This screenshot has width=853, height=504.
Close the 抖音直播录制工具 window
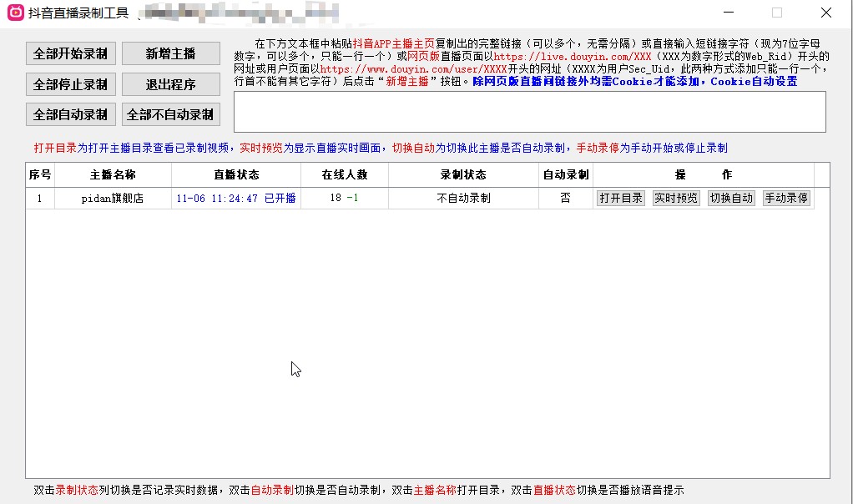click(825, 13)
